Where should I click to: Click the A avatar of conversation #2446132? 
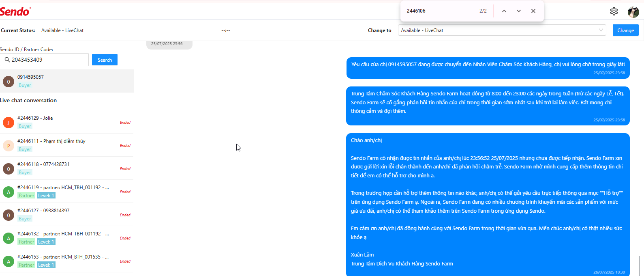click(x=9, y=238)
